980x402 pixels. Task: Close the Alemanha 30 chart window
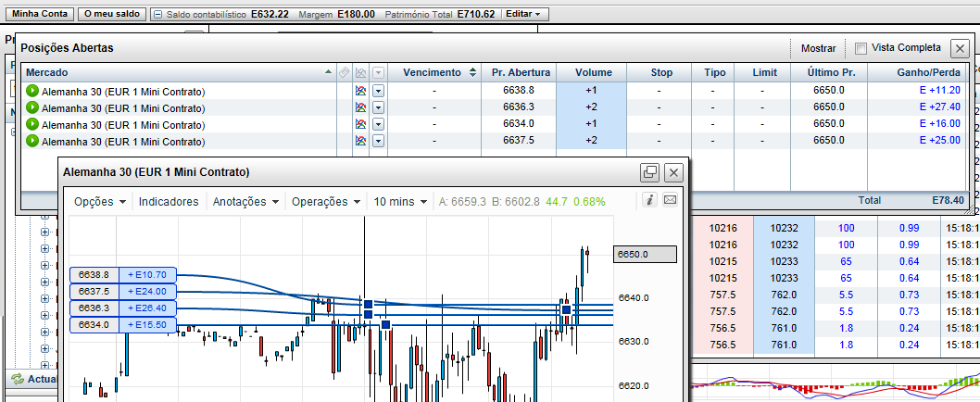(x=673, y=172)
